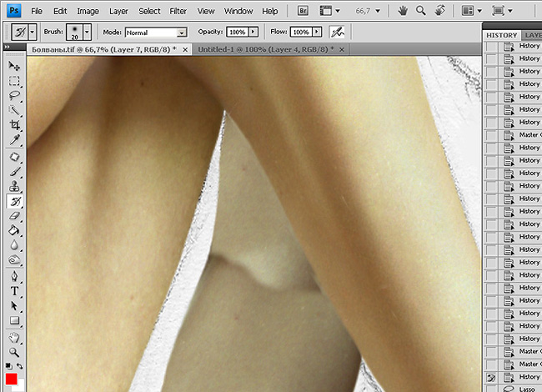Image resolution: width=542 pixels, height=392 pixels.
Task: Select the Clone Stamp tool
Action: [x=14, y=186]
